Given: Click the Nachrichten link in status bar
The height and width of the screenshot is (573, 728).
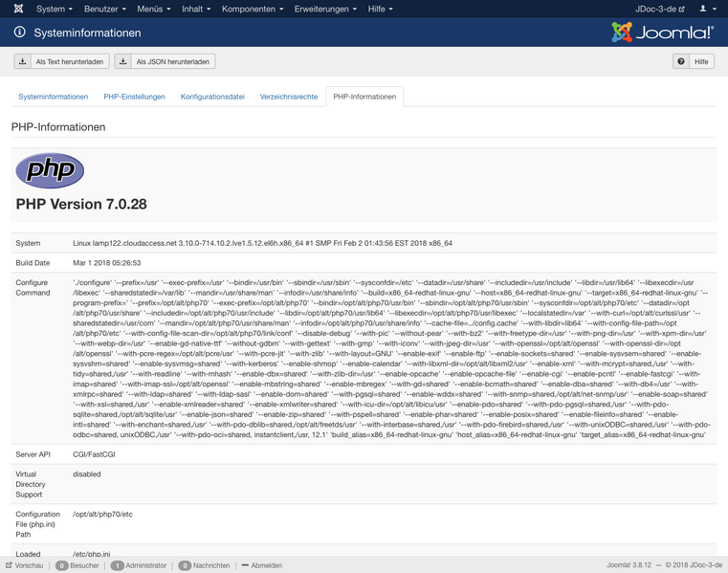Looking at the screenshot, I should click(x=211, y=565).
